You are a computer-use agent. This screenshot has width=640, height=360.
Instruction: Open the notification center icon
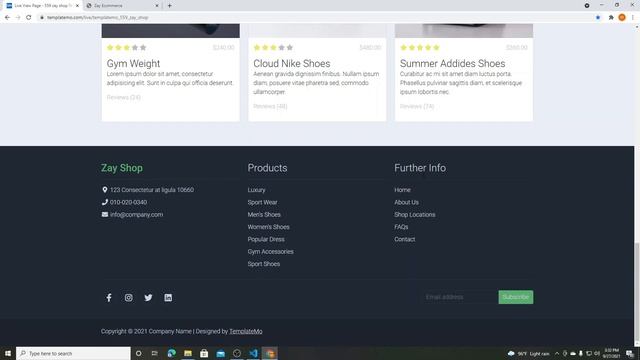[x=630, y=353]
